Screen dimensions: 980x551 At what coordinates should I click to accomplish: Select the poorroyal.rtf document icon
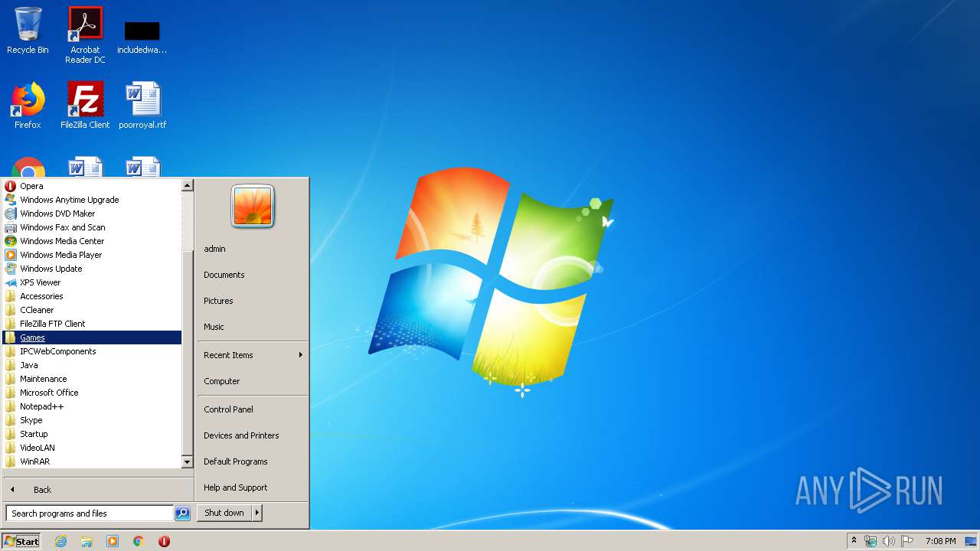point(142,105)
